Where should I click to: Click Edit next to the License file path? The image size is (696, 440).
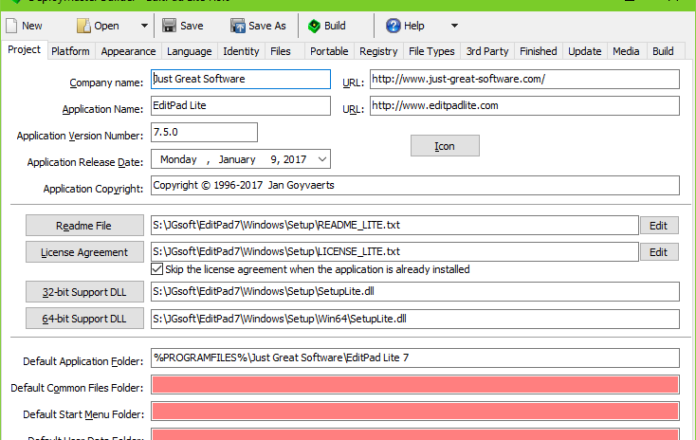pos(659,252)
